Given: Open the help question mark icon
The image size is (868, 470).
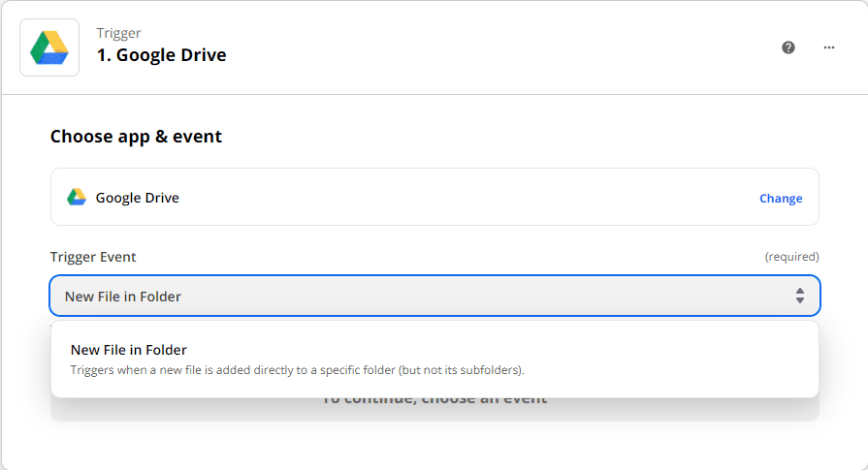Looking at the screenshot, I should [788, 47].
